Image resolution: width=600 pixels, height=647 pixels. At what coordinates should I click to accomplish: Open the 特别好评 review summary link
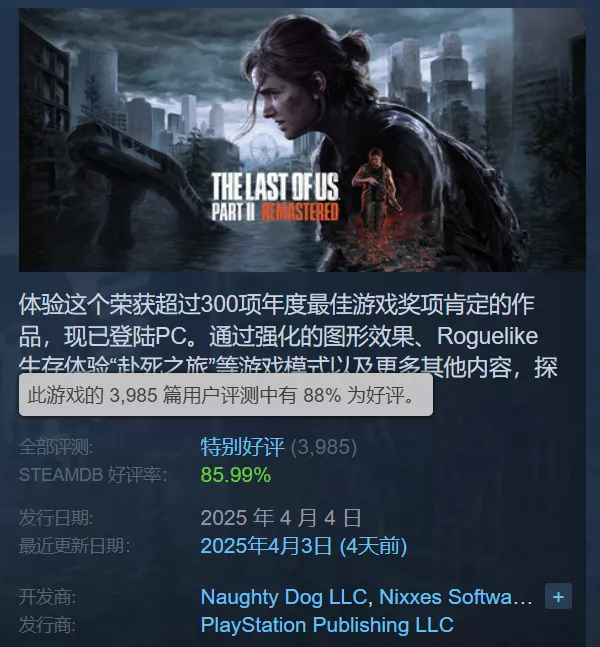click(243, 447)
